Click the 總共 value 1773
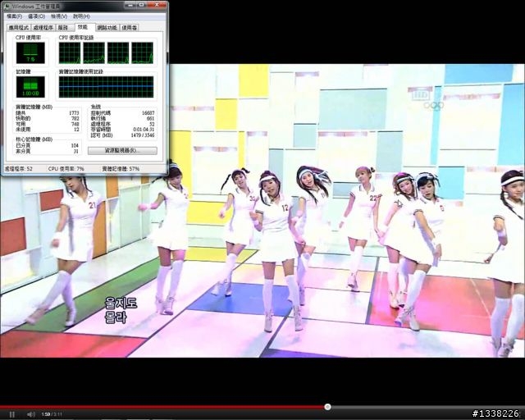This screenshot has width=525, height=420. [74, 113]
